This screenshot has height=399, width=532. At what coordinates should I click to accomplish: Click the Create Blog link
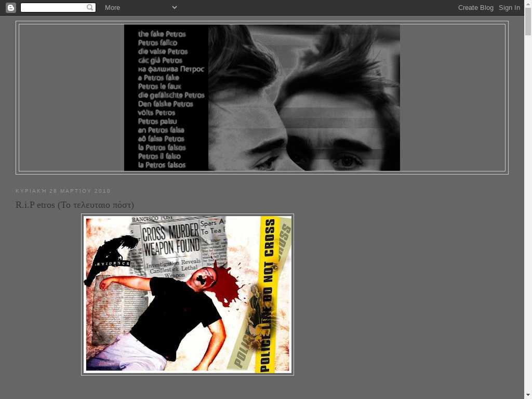click(x=475, y=7)
